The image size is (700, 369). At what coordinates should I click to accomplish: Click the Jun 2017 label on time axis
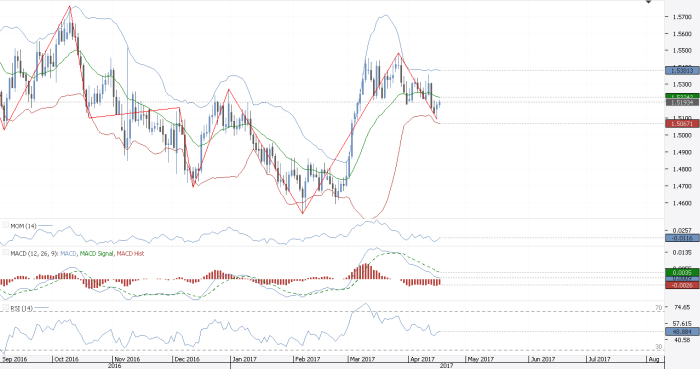click(x=542, y=359)
